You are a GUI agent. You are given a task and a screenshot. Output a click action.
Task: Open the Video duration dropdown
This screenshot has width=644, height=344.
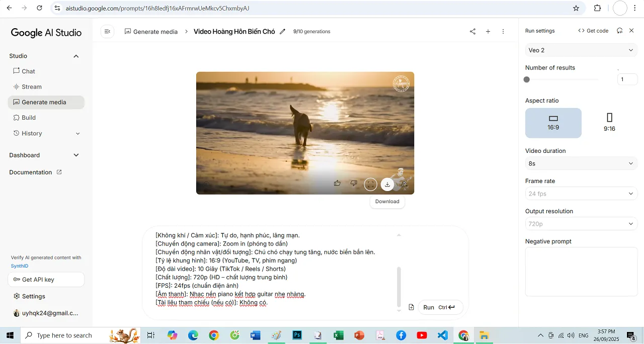coord(581,163)
